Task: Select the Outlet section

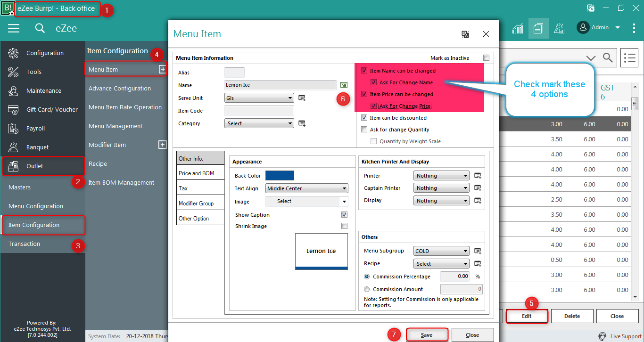Action: pyautogui.click(x=42, y=166)
